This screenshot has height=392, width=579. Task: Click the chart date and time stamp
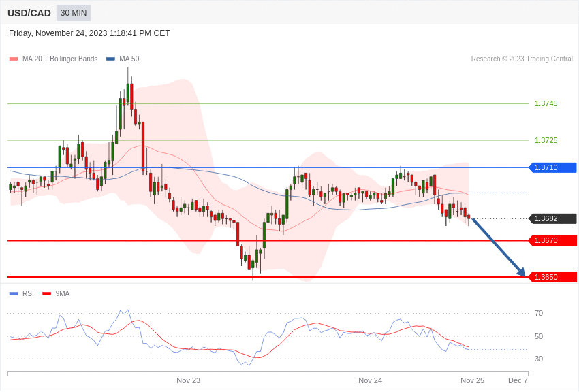pyautogui.click(x=89, y=33)
